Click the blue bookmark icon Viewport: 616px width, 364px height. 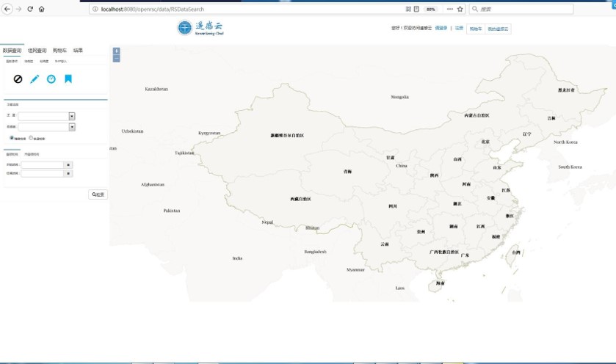(68, 79)
